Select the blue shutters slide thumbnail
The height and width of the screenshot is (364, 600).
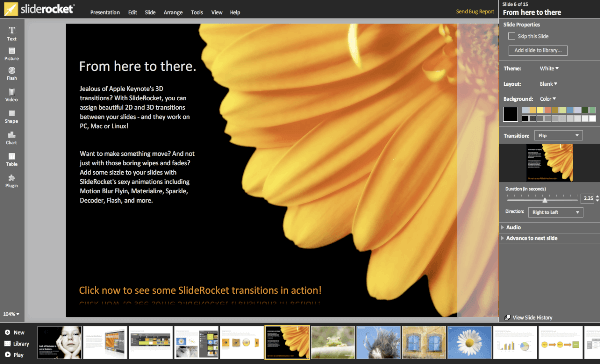pyautogui.click(x=424, y=342)
